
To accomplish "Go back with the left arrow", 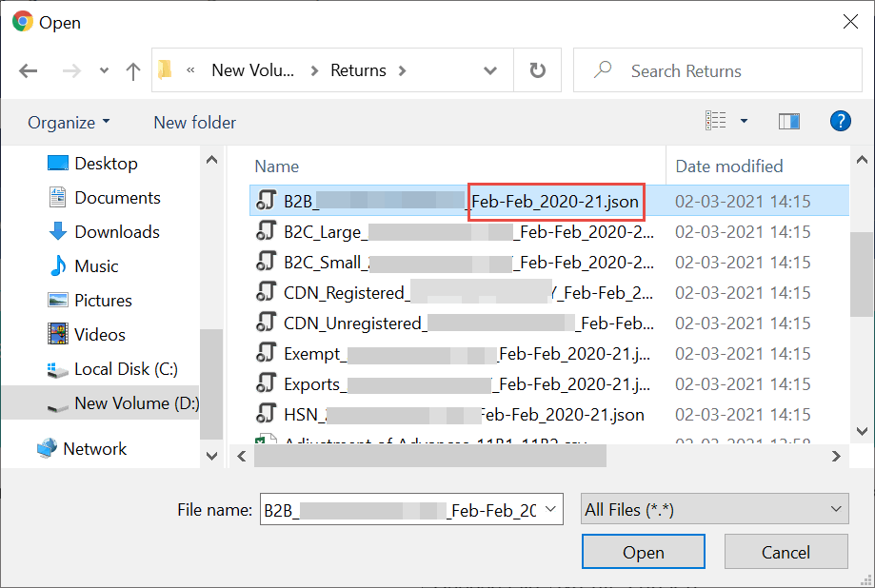I will [28, 70].
